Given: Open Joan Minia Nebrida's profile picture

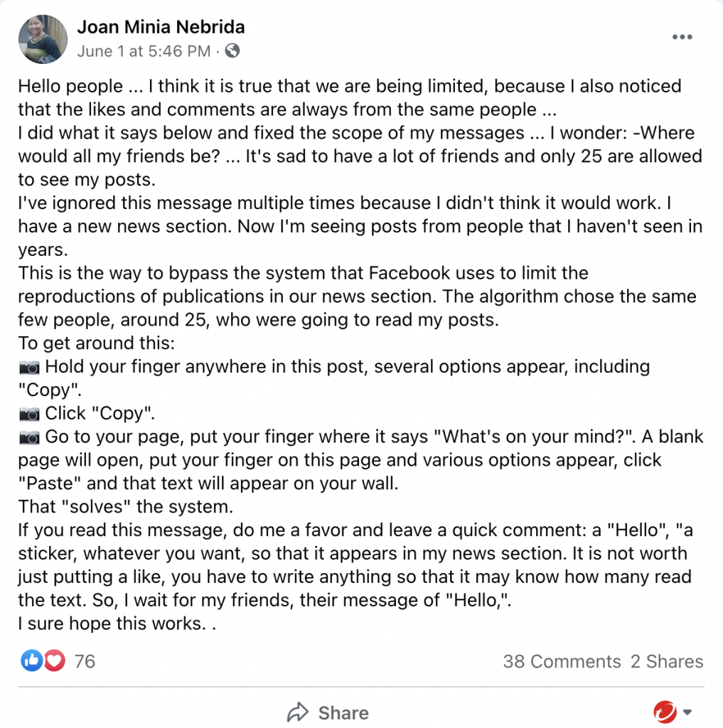Looking at the screenshot, I should point(42,39).
